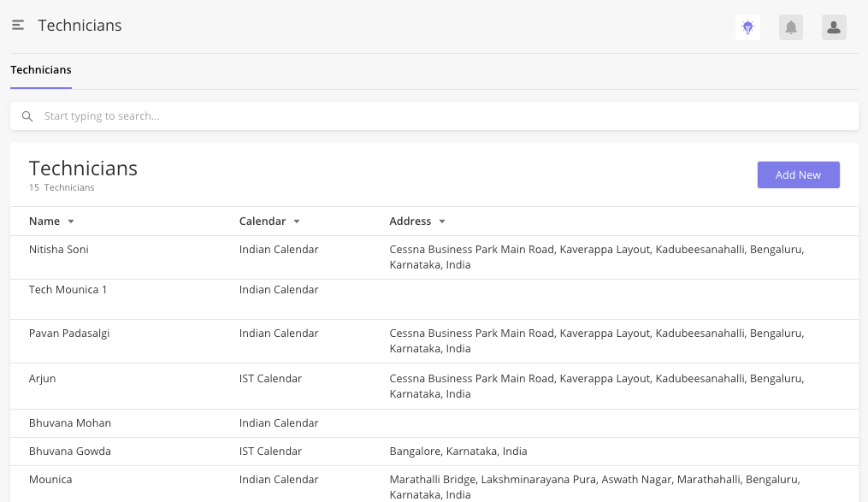Image resolution: width=868 pixels, height=502 pixels.
Task: Select Pavan Padasalgi from list
Action: pyautogui.click(x=434, y=341)
